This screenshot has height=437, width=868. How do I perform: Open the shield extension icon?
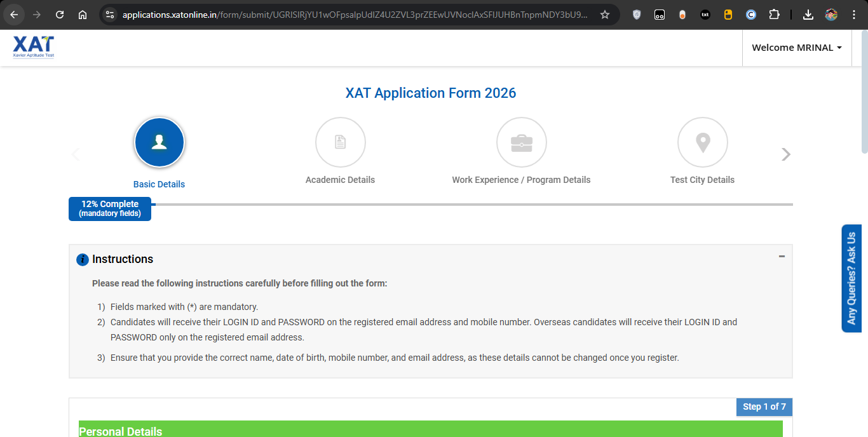(x=637, y=15)
